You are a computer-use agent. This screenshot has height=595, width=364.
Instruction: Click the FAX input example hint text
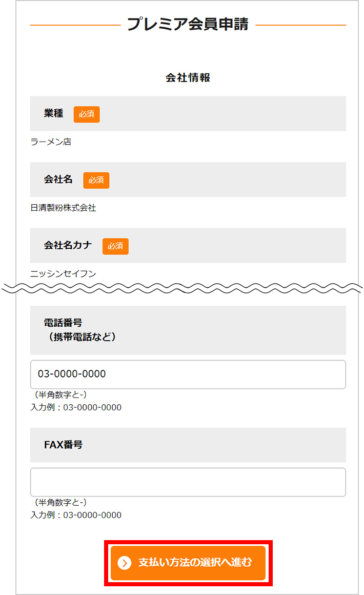pos(76,515)
